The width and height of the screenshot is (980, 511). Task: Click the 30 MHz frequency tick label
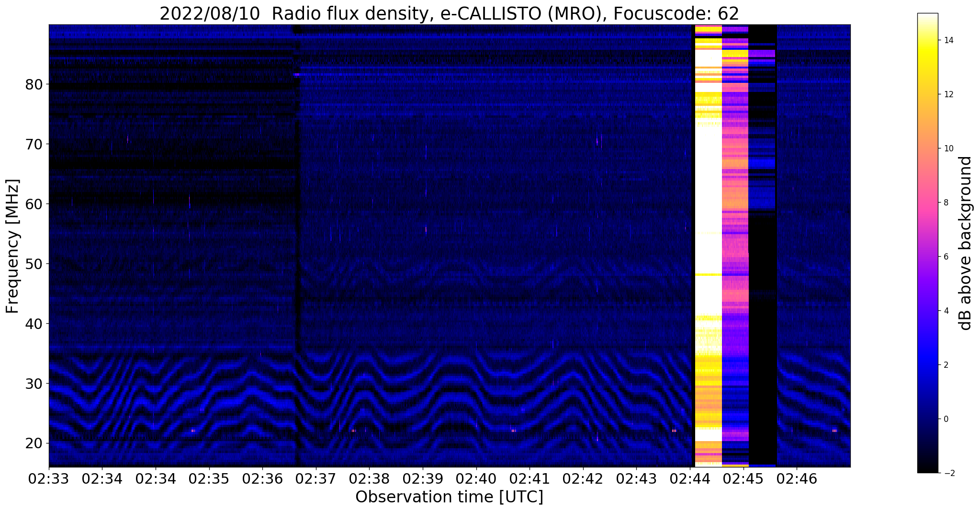(x=34, y=384)
